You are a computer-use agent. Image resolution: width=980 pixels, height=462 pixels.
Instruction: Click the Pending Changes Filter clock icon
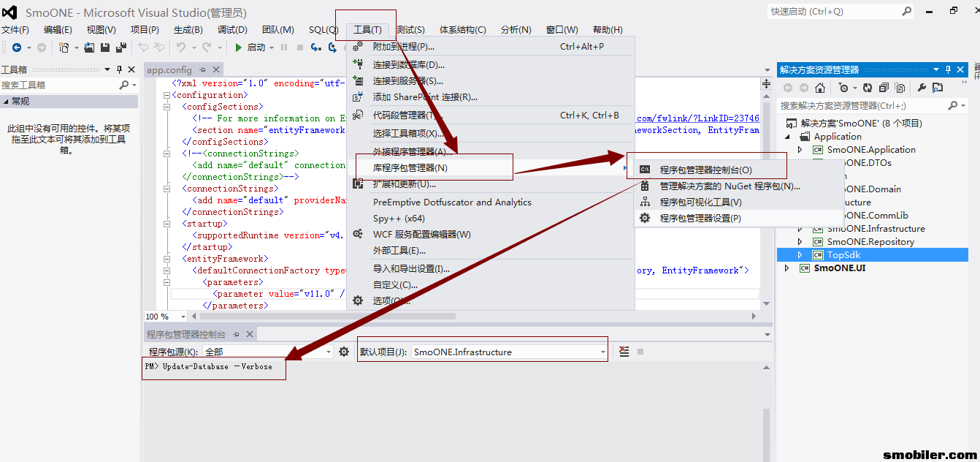click(843, 88)
